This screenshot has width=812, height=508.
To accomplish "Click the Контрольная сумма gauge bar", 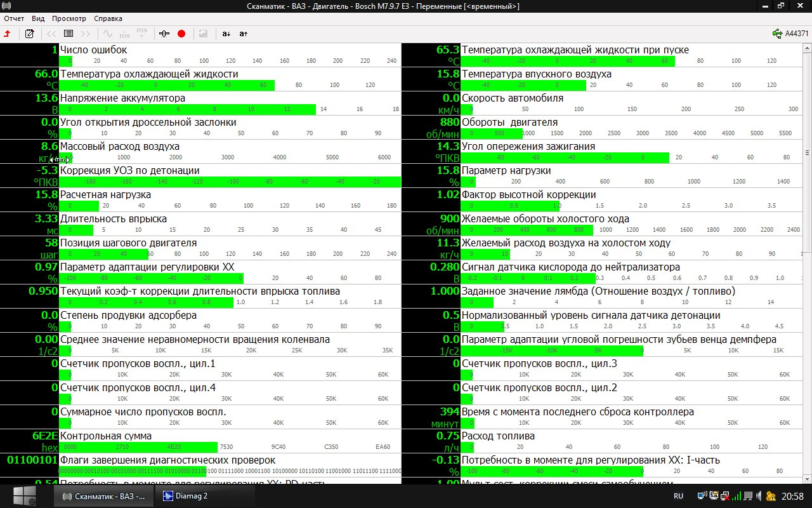I will tap(230, 447).
